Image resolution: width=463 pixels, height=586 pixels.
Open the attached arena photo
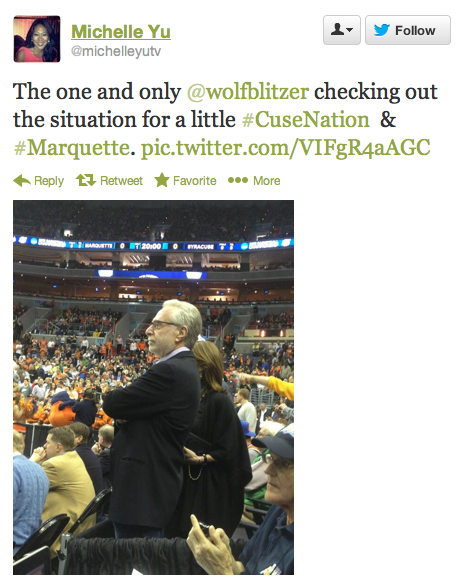(x=153, y=387)
